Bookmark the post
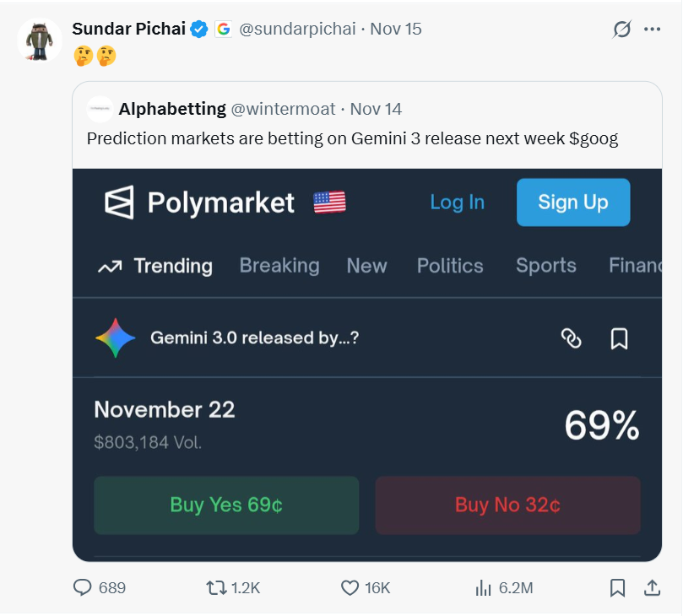The width and height of the screenshot is (683, 616). (x=619, y=588)
